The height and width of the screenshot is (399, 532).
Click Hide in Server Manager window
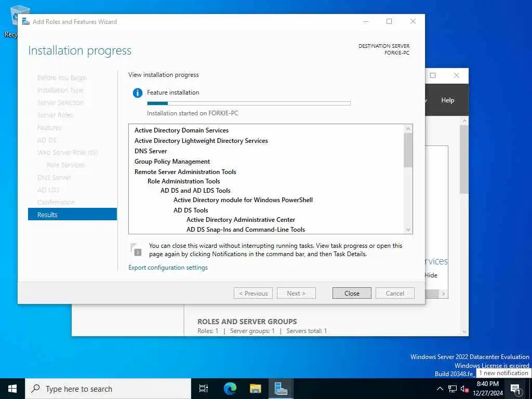coord(431,275)
